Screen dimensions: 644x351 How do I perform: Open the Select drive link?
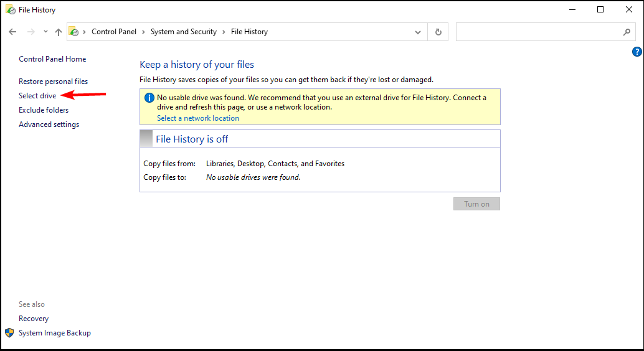point(37,96)
